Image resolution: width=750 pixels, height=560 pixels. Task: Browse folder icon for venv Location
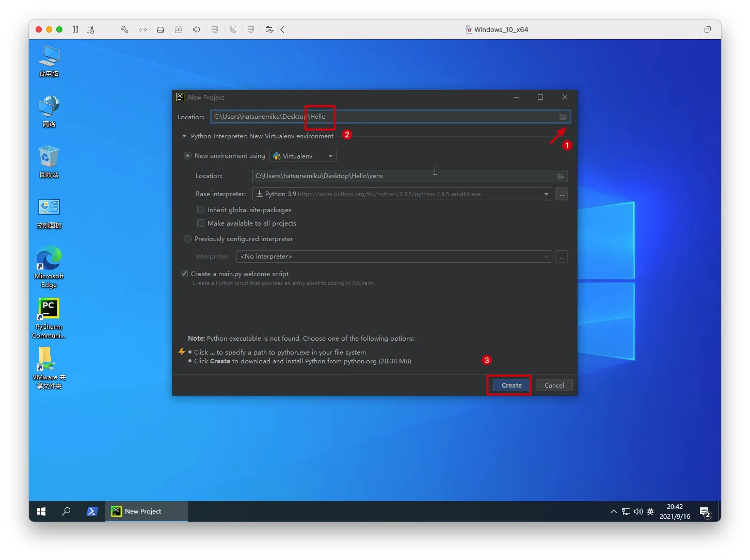[x=561, y=176]
